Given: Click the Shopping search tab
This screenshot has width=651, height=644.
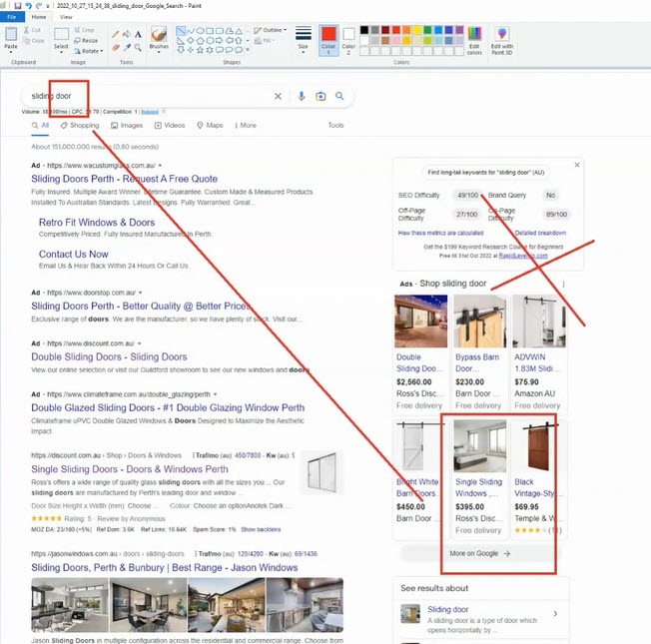Looking at the screenshot, I should pos(80,126).
